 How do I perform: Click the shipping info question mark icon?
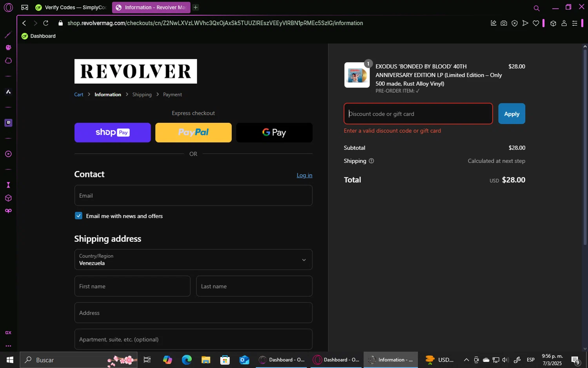(371, 161)
